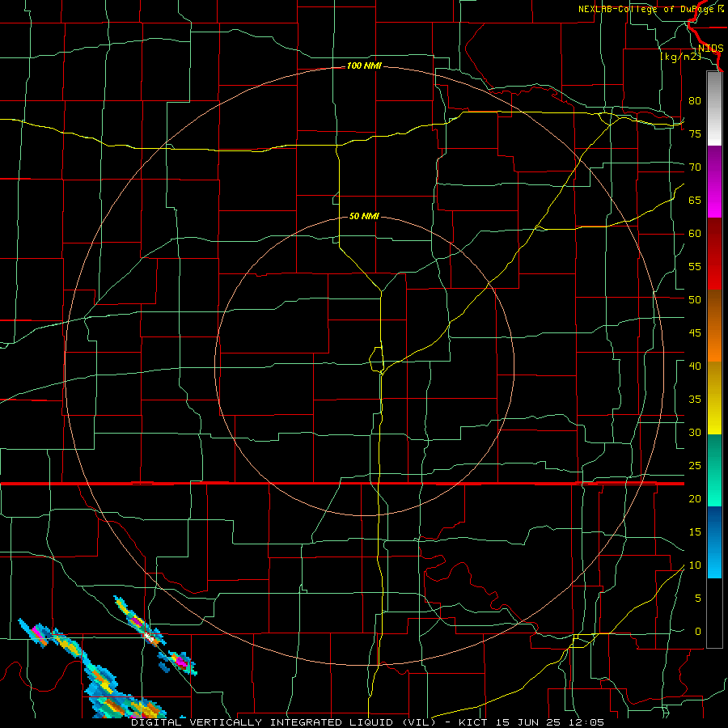The width and height of the screenshot is (728, 728).
Task: Click the NIDS label above the legend
Action: coord(710,49)
